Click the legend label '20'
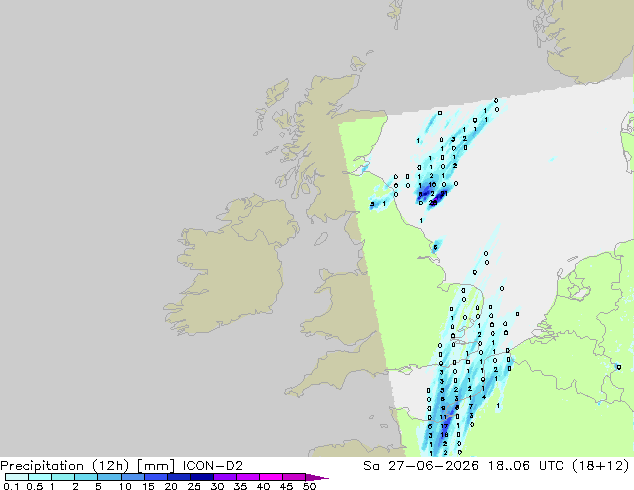This screenshot has width=634, height=490. tap(171, 486)
